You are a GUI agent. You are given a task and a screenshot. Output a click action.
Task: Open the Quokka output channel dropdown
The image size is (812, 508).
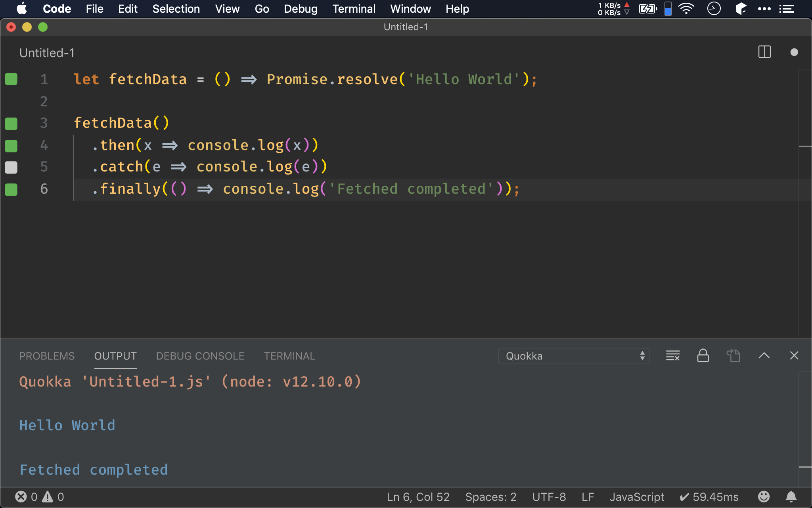pyautogui.click(x=573, y=356)
